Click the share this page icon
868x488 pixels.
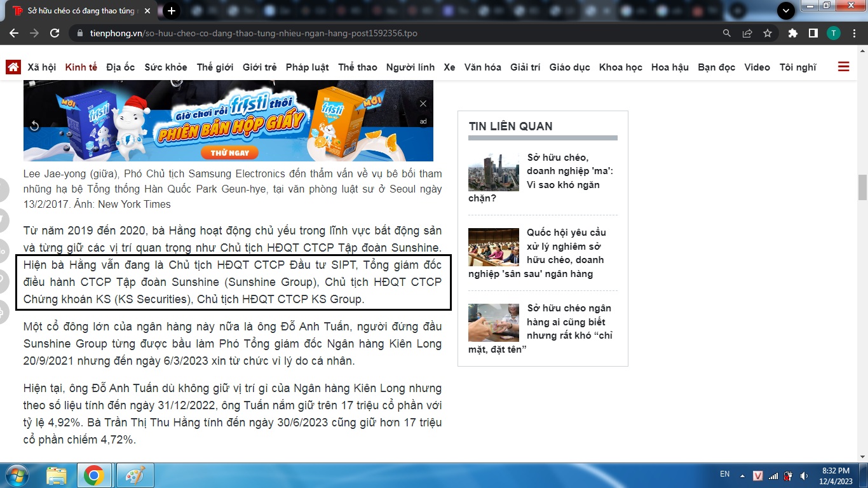tap(747, 33)
